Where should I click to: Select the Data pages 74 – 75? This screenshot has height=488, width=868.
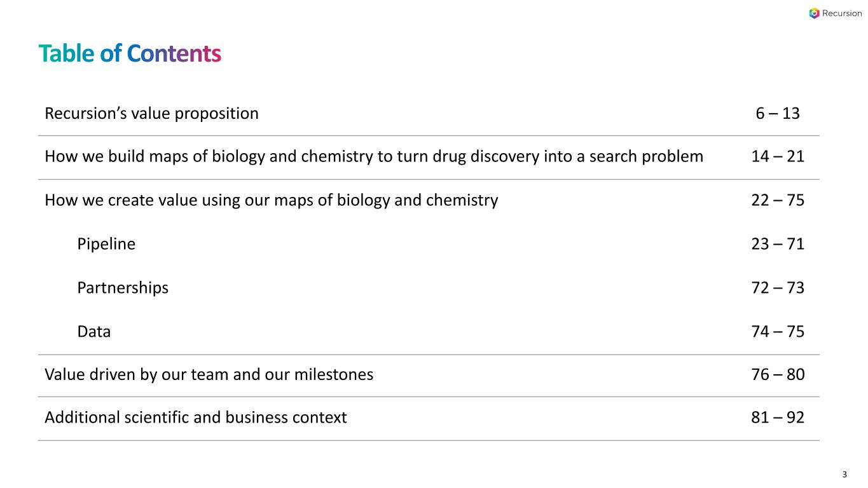pos(778,332)
